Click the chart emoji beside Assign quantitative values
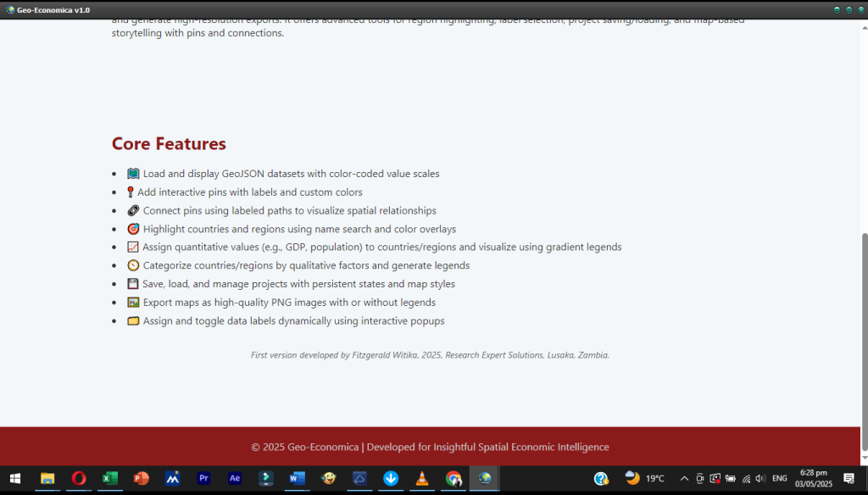Viewport: 868px width, 495px height. (x=133, y=247)
